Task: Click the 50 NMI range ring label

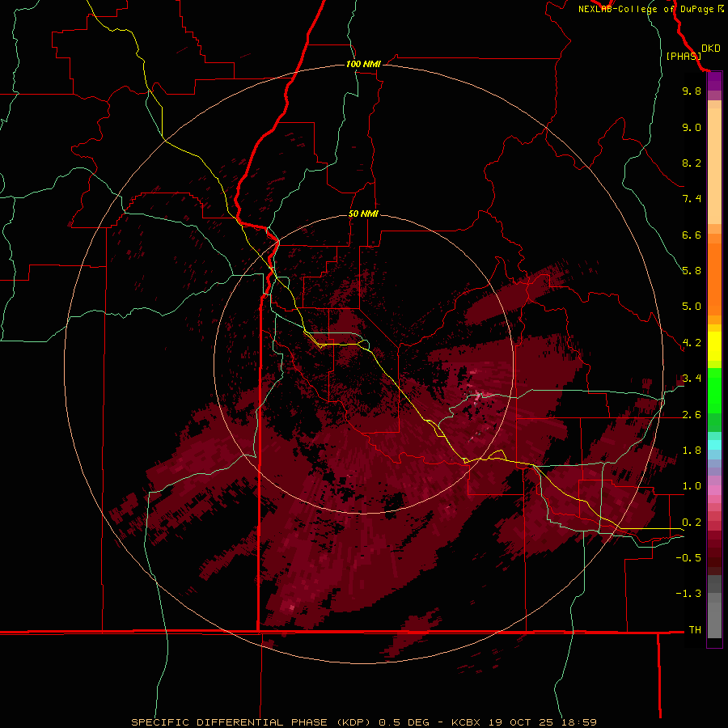Action: click(x=363, y=214)
